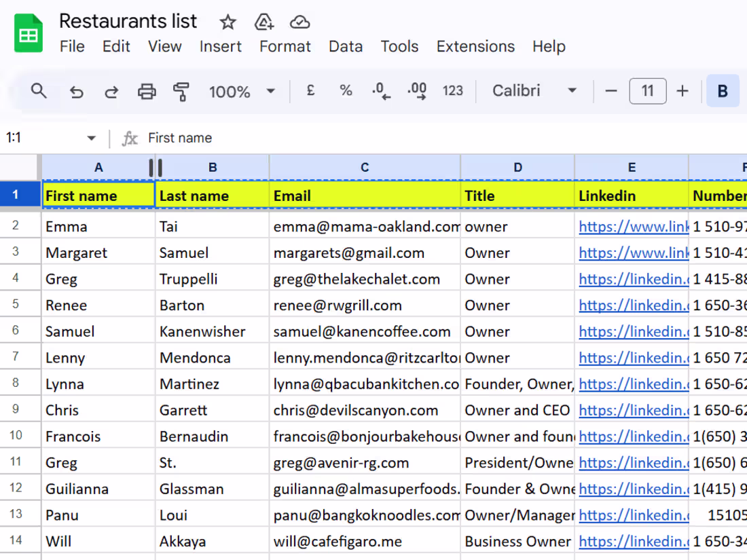
Task: Open the Help menu
Action: point(549,47)
